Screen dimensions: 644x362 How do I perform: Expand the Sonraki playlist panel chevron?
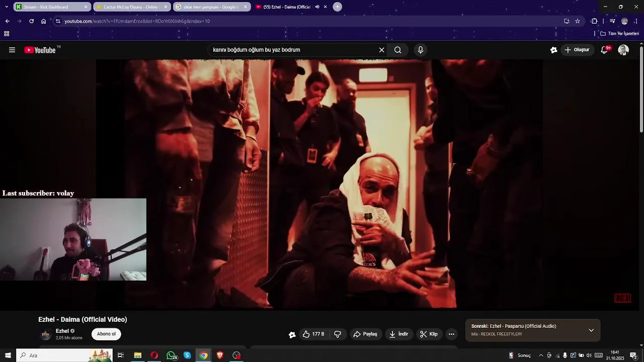[591, 330]
